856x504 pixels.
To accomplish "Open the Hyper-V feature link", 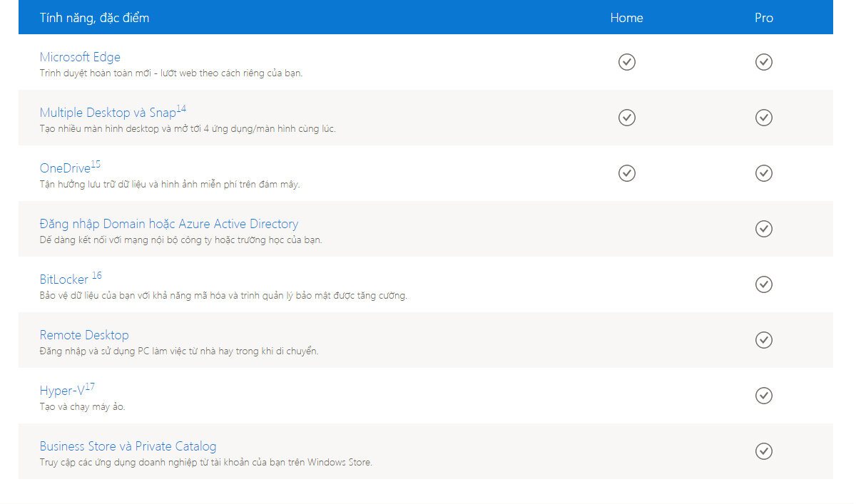I will click(x=62, y=391).
